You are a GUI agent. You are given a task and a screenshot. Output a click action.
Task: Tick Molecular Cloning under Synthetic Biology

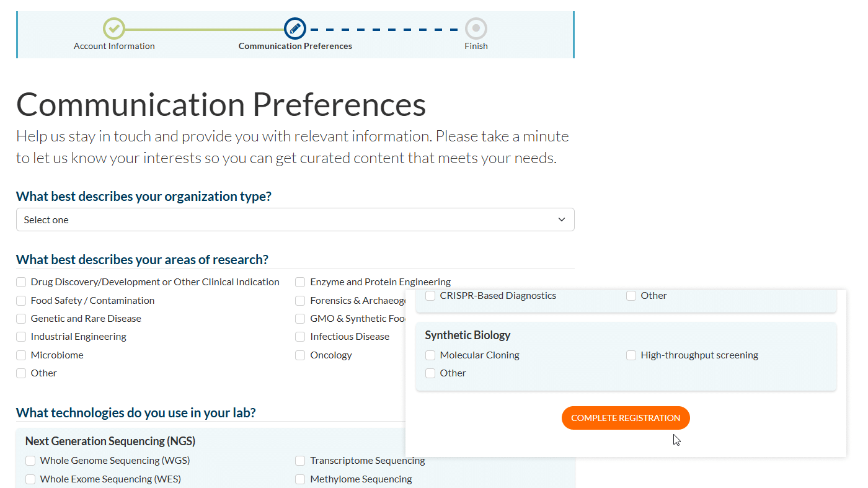(430, 355)
